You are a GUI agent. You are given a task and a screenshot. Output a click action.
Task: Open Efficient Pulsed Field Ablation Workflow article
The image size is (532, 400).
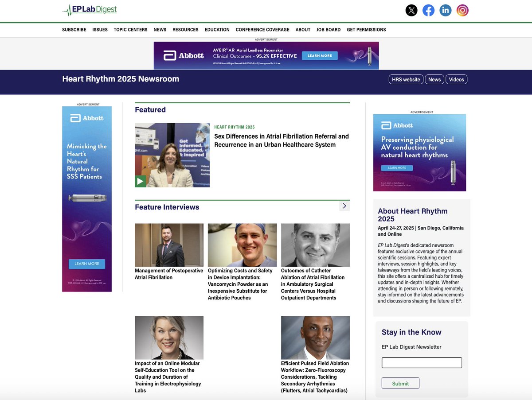pos(314,377)
